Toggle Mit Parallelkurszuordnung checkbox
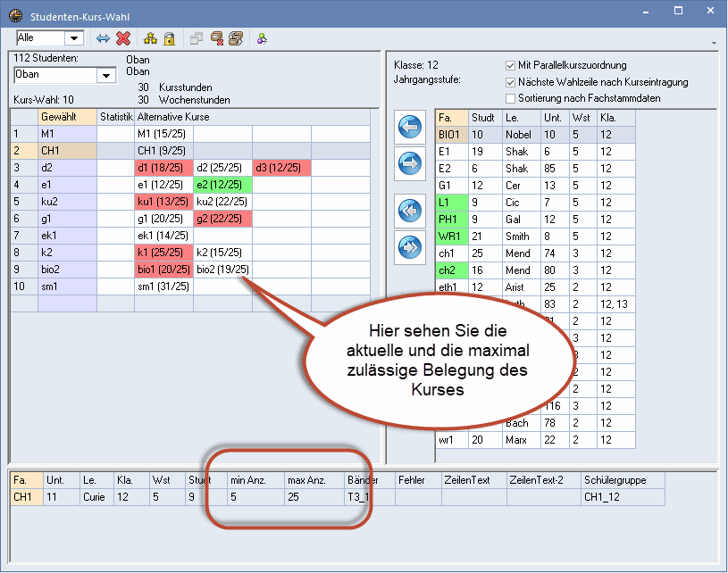Screen dimensions: 728x573 [510, 65]
